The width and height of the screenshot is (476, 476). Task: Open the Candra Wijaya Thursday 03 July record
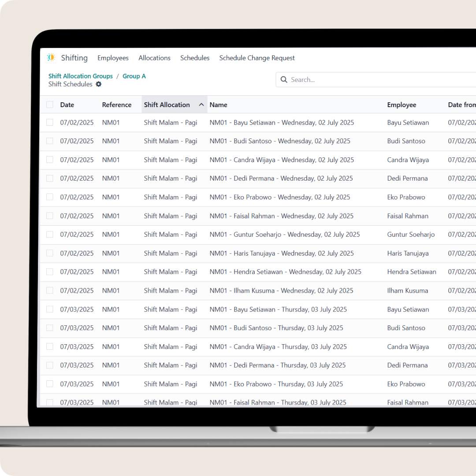tap(278, 347)
